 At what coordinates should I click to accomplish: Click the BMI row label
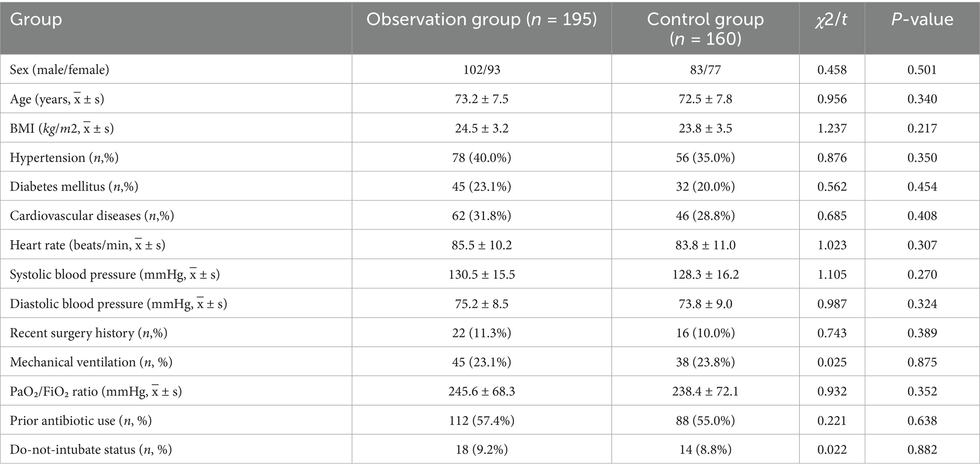pyautogui.click(x=62, y=128)
